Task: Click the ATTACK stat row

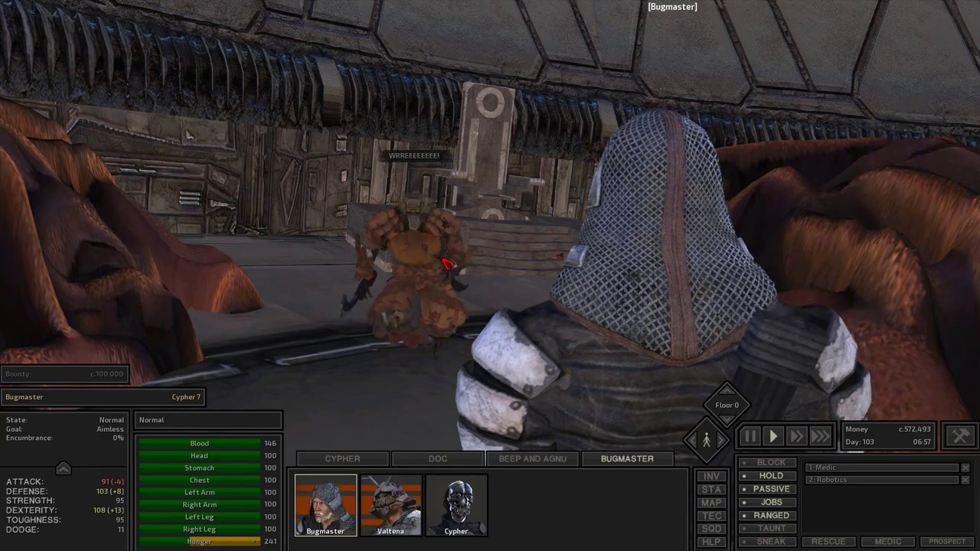Action: [64, 481]
